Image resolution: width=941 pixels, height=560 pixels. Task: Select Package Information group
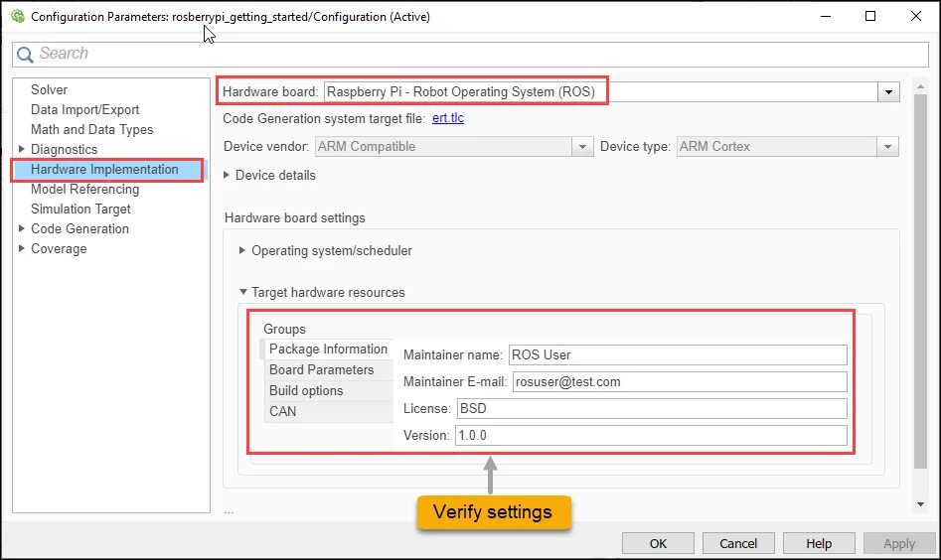(327, 349)
